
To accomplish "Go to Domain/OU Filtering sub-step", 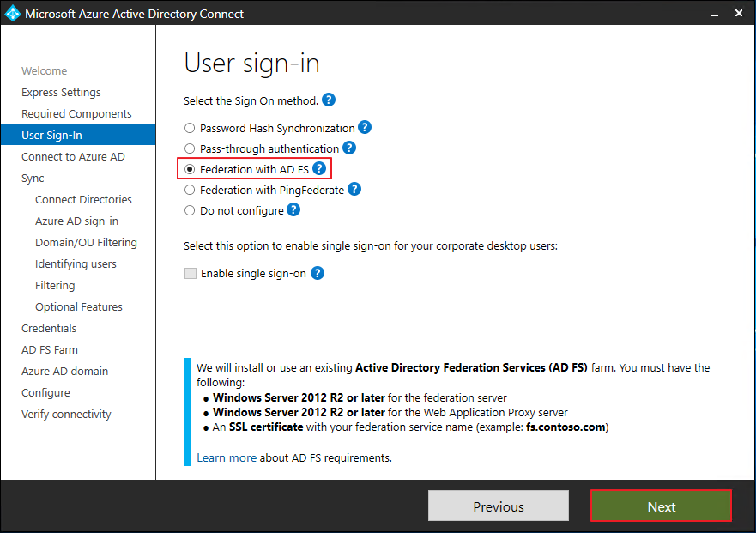I will 87,243.
